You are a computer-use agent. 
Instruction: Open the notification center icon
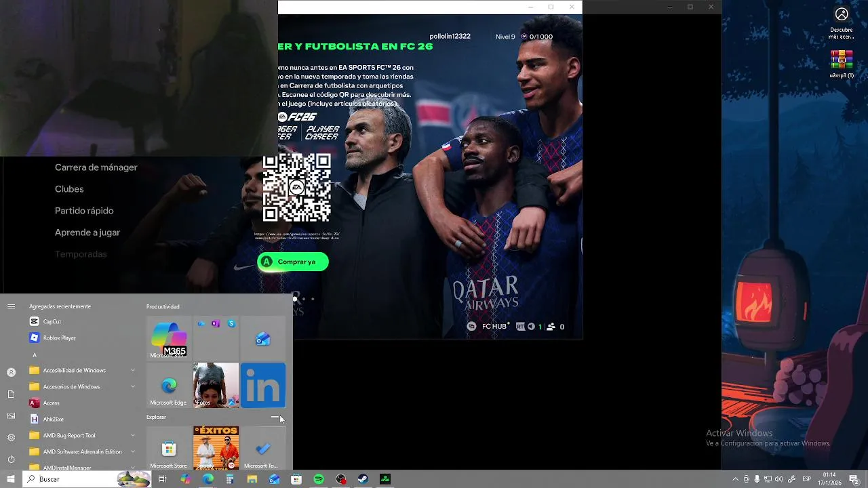[854, 479]
